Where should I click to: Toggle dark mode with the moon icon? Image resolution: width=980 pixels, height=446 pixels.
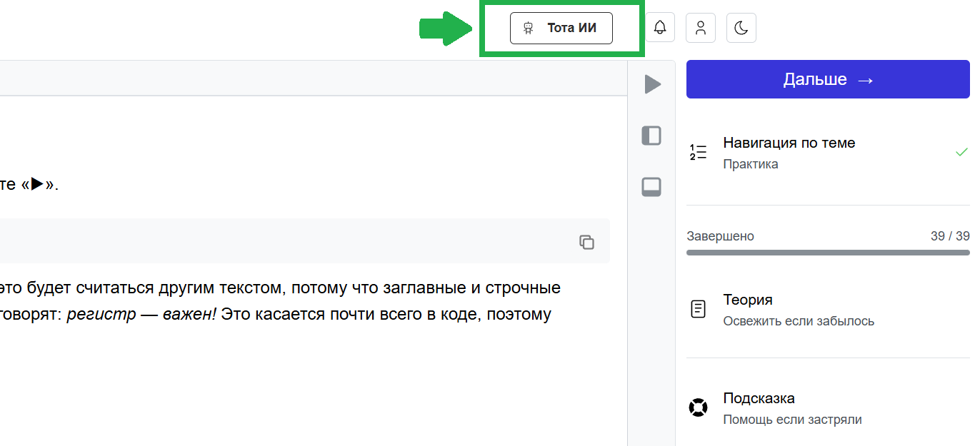(741, 29)
